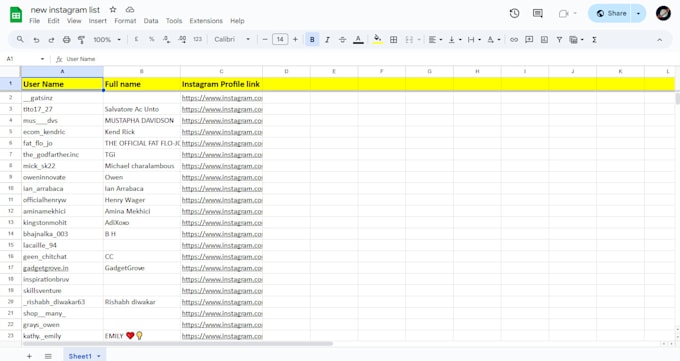Open the all sheets list
Screen dimensions: 680x361
point(48,356)
